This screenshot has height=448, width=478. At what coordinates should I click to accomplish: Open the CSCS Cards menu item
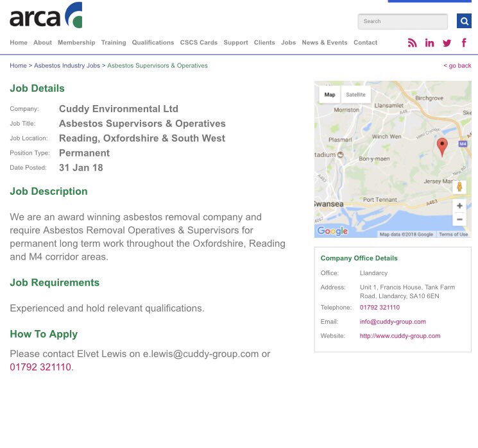pyautogui.click(x=199, y=43)
